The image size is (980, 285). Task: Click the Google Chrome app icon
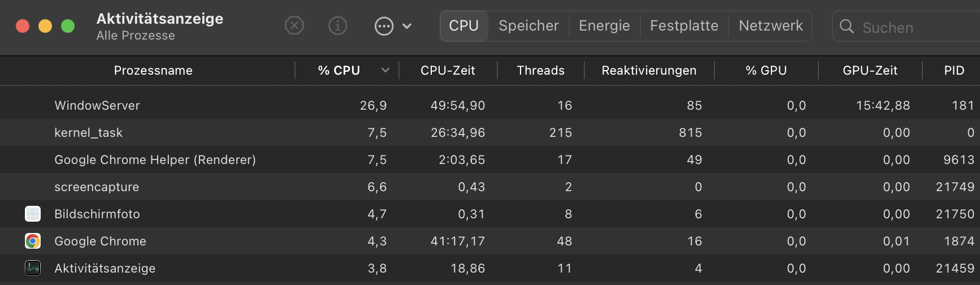click(33, 241)
